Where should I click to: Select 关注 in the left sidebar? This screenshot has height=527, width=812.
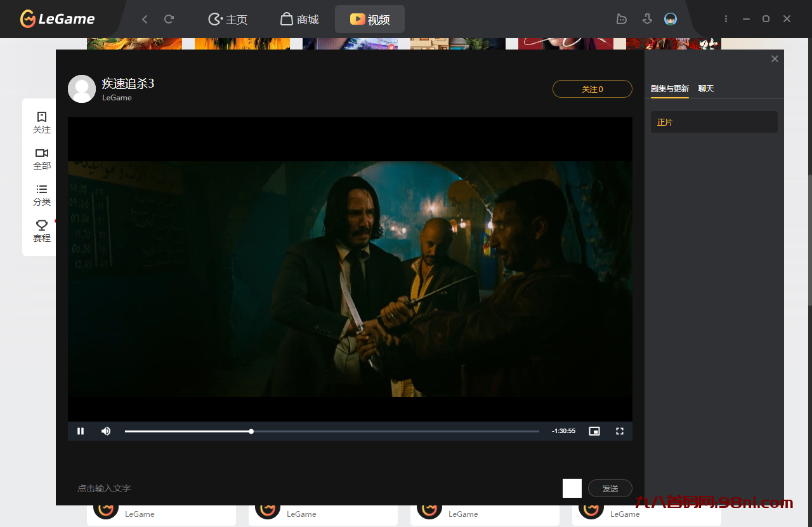coord(42,123)
